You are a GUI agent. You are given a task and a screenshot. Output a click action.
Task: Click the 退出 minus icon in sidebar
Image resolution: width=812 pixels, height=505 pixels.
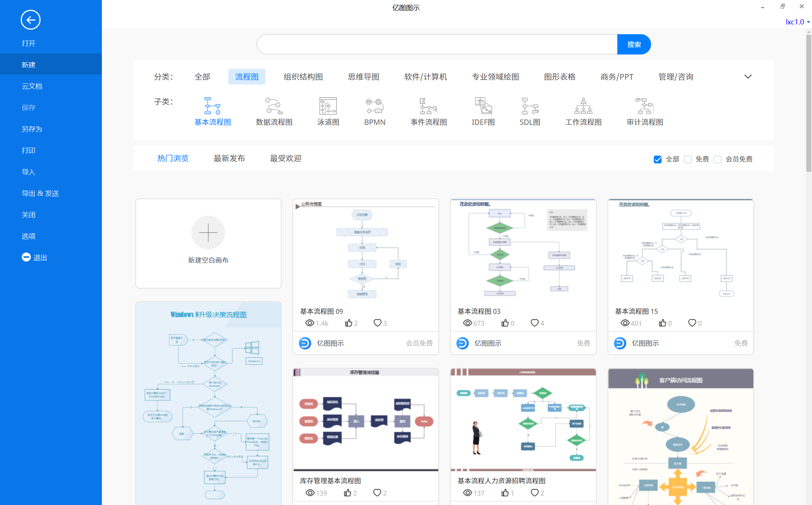coord(26,257)
